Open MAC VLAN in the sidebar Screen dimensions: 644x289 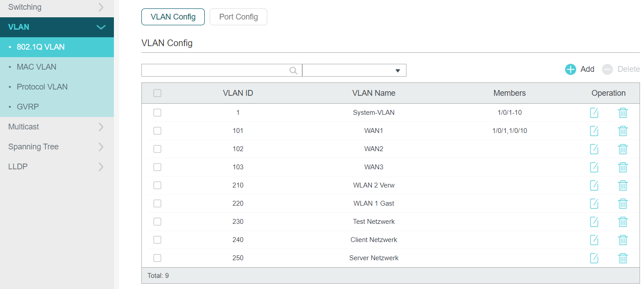tap(36, 67)
